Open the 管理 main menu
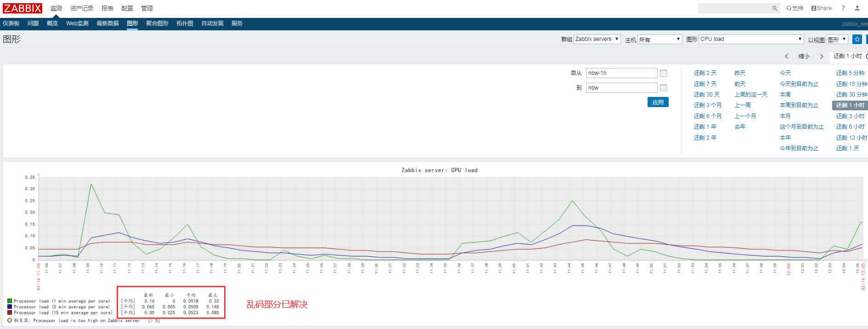The height and width of the screenshot is (329, 868). 147,8
